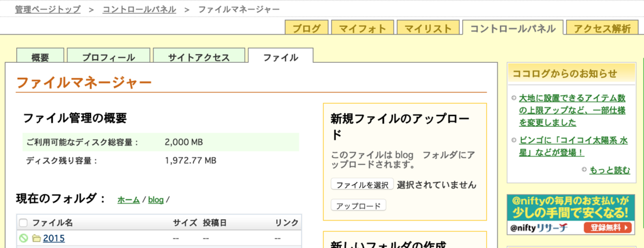Image resolution: width=644 pixels, height=248 pixels.
Task: Go to the アクセス解析 tab
Action: click(602, 28)
